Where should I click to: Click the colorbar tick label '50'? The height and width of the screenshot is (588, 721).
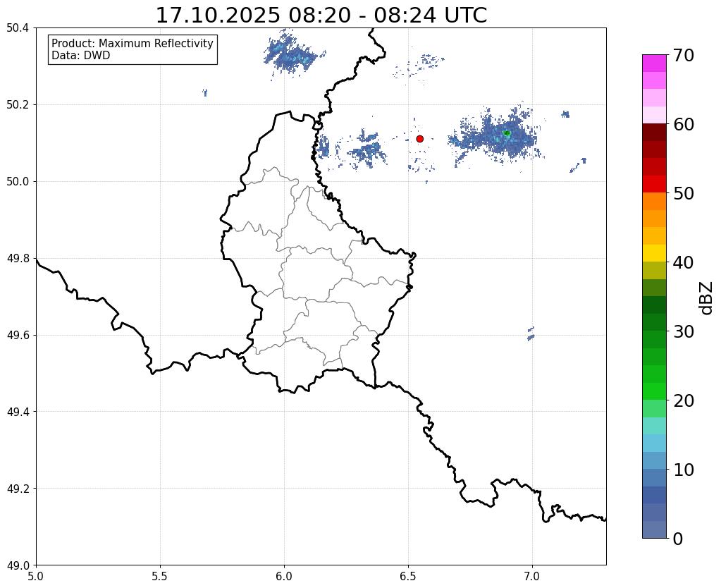point(684,193)
